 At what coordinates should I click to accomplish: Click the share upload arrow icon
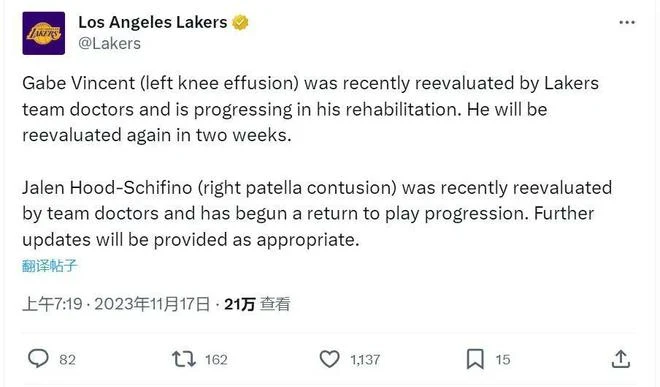[x=621, y=359]
